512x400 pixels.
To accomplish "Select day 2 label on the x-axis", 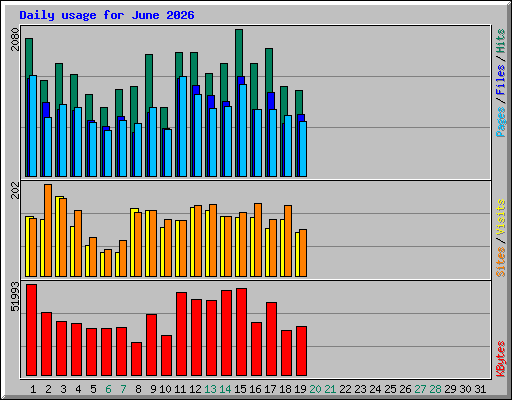I will [48, 389].
